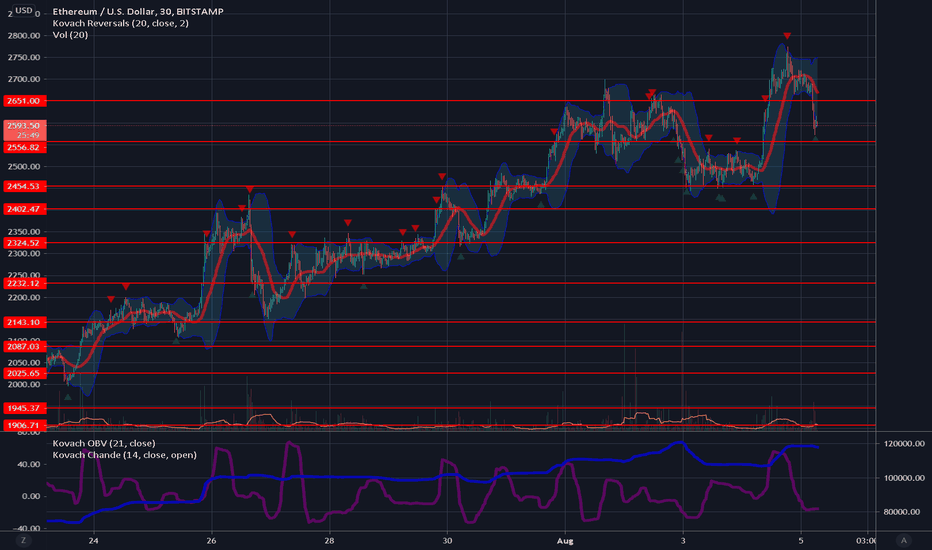This screenshot has width=932, height=550.
Task: Click the 120000.00 OBV axis value
Action: pyautogui.click(x=904, y=444)
